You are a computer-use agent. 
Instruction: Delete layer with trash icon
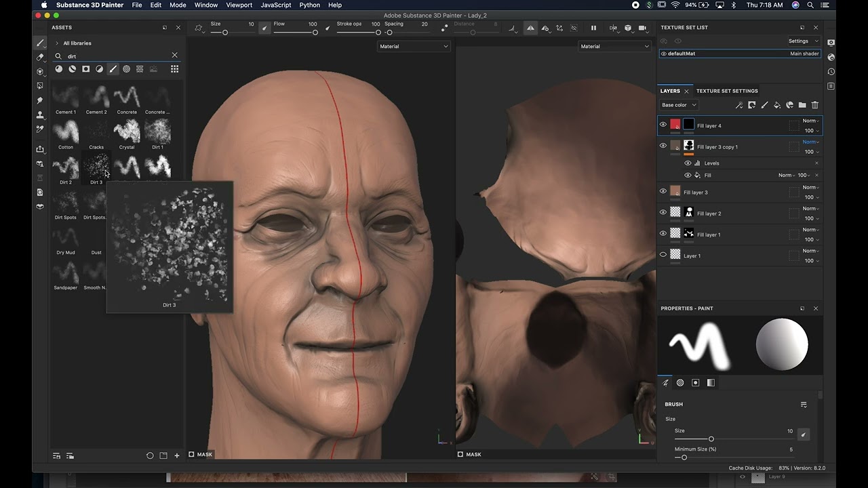[x=815, y=105]
